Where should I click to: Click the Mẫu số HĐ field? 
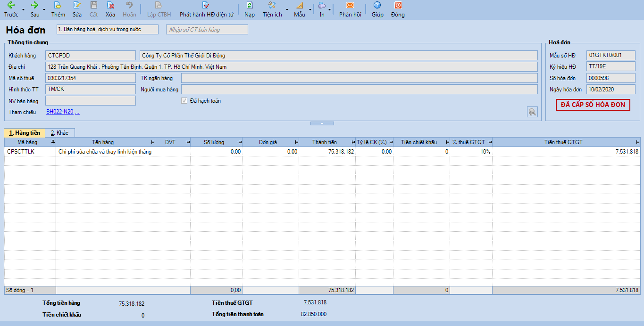click(611, 55)
